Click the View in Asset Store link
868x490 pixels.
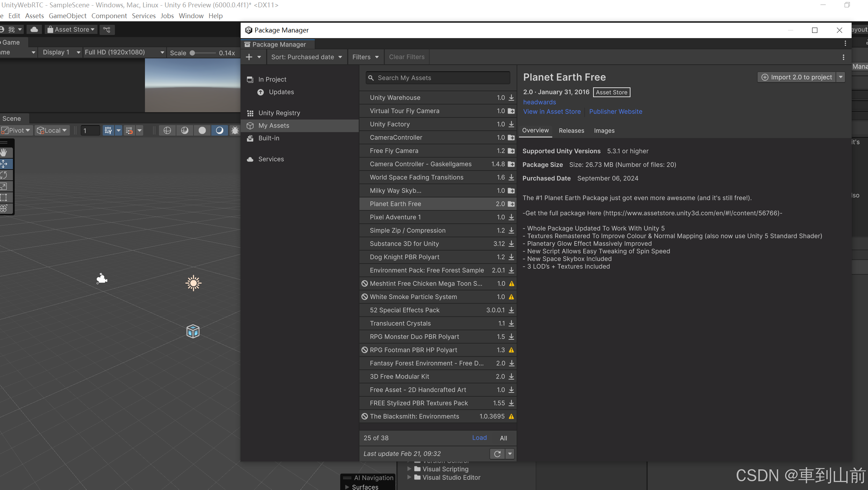[552, 111]
